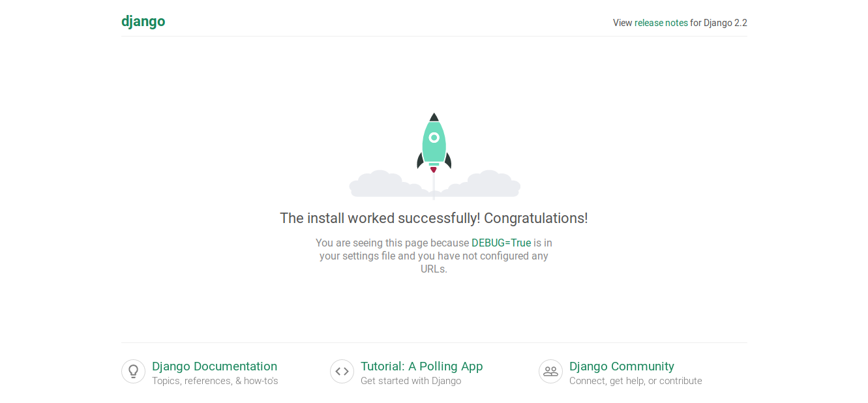Click "Connect, get help, or contribute" text
Viewport: 868px width, 403px height.
pyautogui.click(x=635, y=381)
